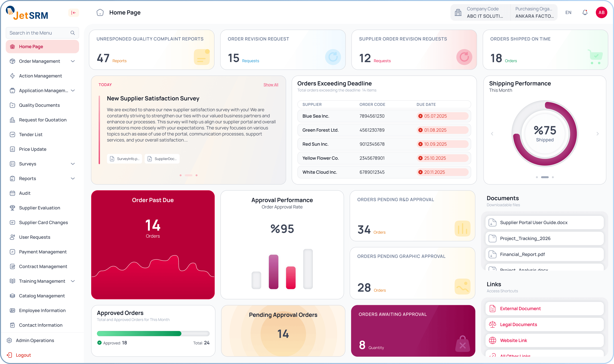Click the search magnifier icon in the menu
The image size is (614, 364).
(73, 33)
